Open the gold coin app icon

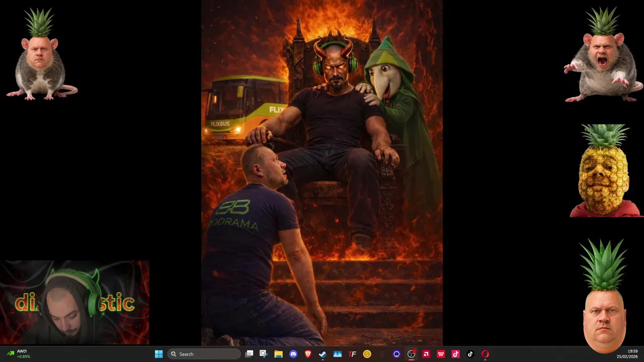coord(367,354)
